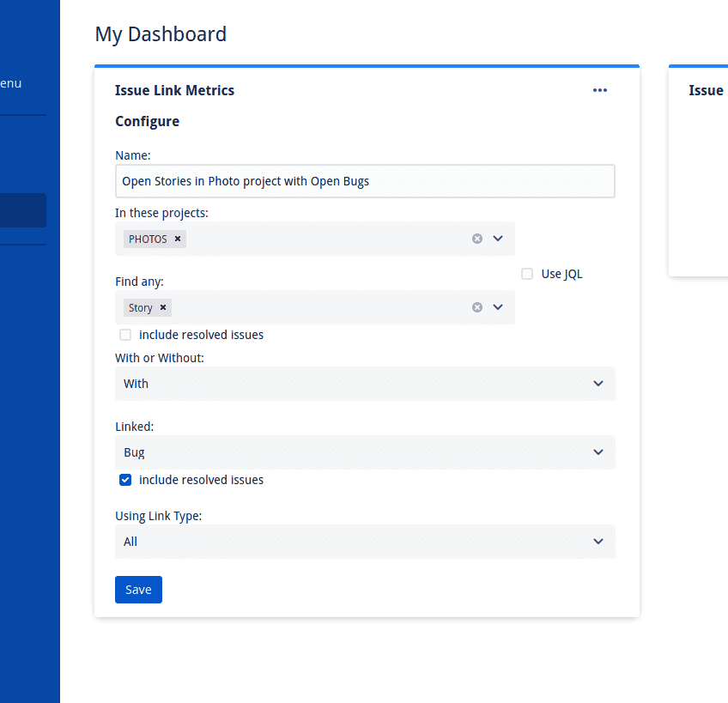The height and width of the screenshot is (703, 728).
Task: Expand the Using Link Type dropdown
Action: 365,542
